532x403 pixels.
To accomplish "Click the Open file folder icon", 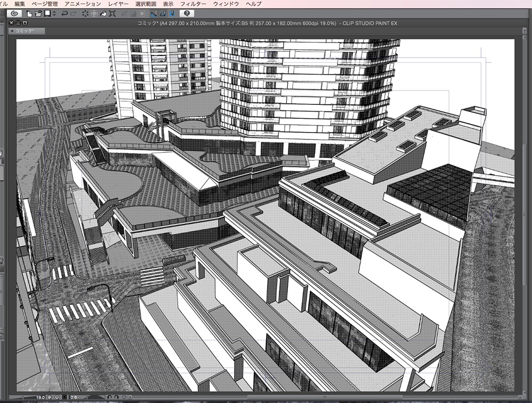I will click(38, 13).
